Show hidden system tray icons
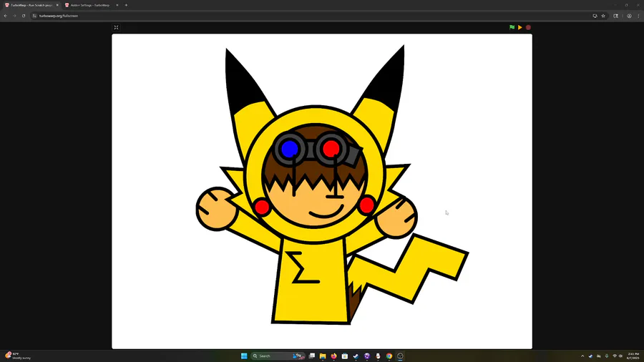This screenshot has height=362, width=644. pos(582,356)
